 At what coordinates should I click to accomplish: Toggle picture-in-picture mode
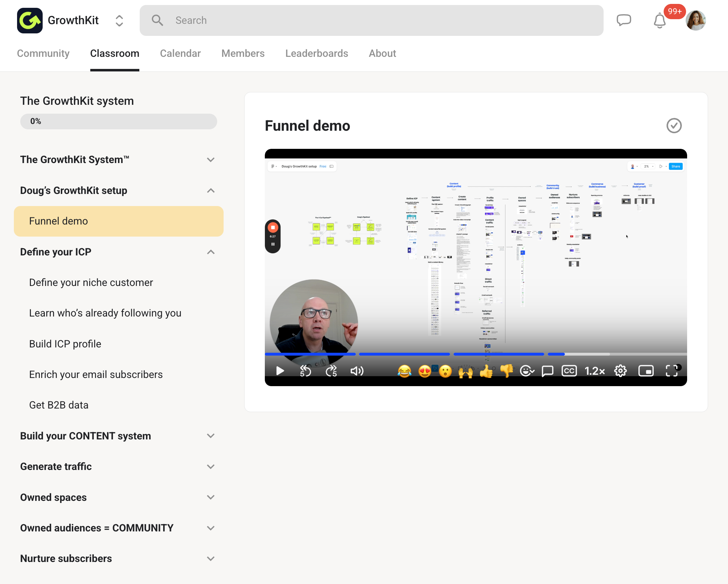pos(646,371)
